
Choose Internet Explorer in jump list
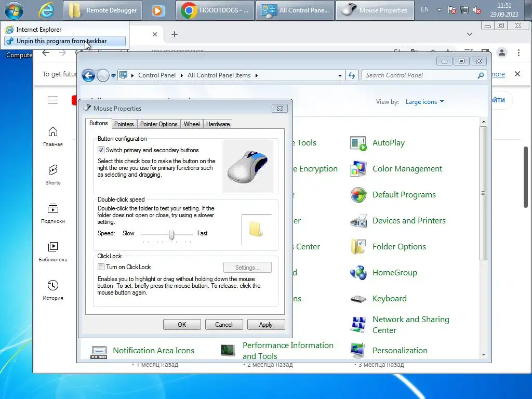pyautogui.click(x=65, y=30)
